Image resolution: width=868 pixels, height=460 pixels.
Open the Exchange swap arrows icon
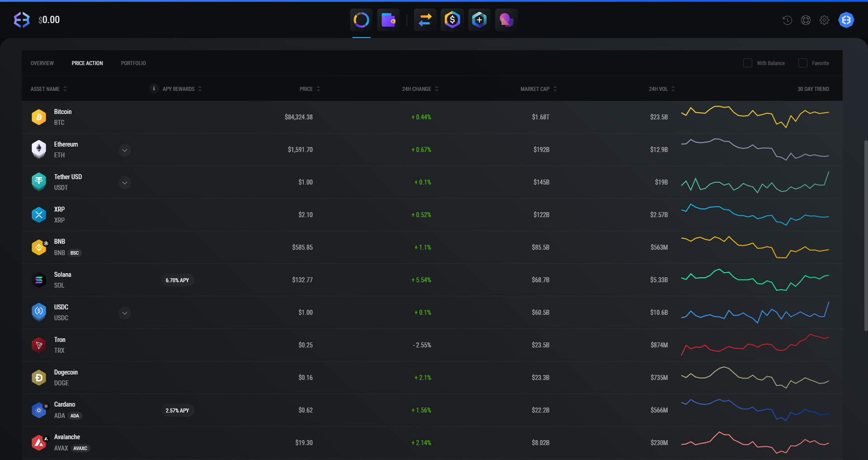[x=425, y=20]
